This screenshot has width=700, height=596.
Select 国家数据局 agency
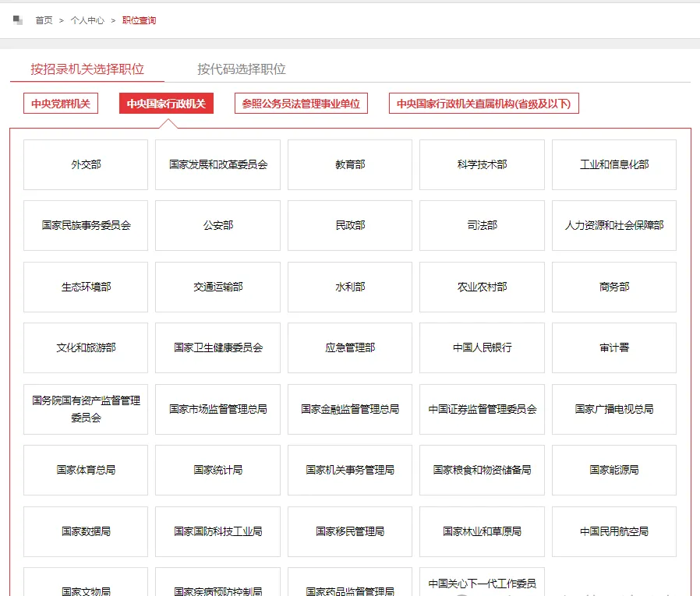(85, 531)
